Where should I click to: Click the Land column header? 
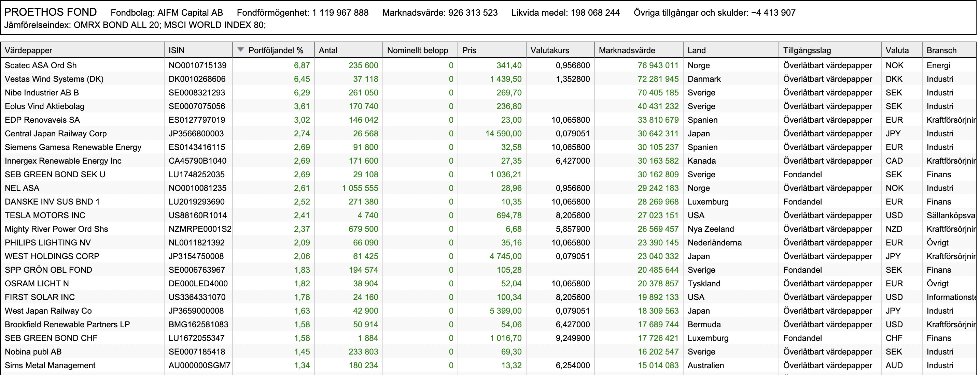coord(731,50)
